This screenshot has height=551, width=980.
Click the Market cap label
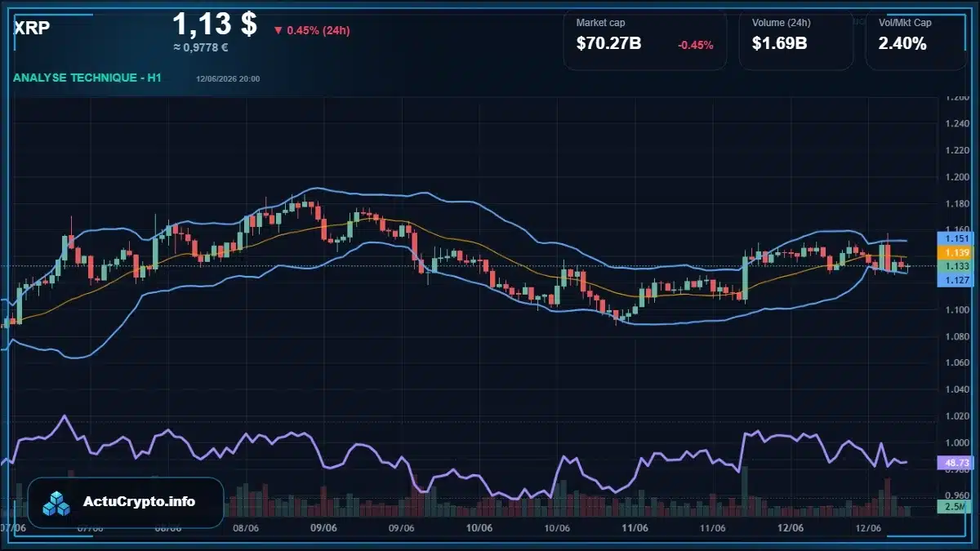point(600,23)
